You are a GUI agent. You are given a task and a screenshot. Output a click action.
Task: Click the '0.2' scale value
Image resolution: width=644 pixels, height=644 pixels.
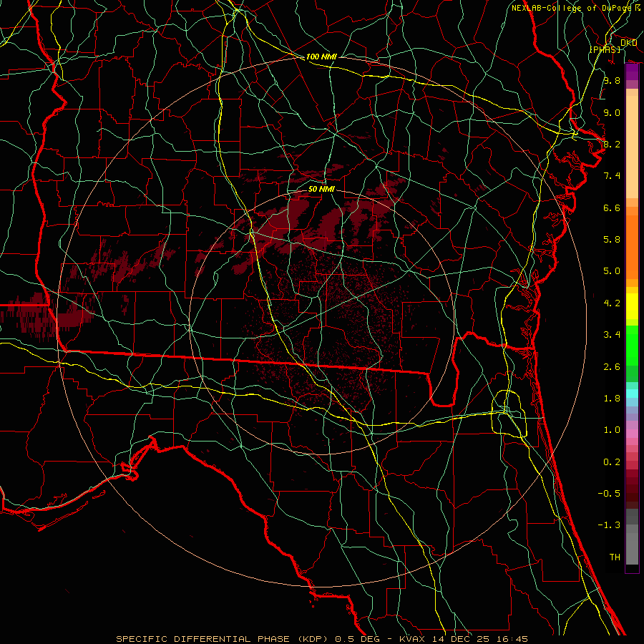[612, 462]
